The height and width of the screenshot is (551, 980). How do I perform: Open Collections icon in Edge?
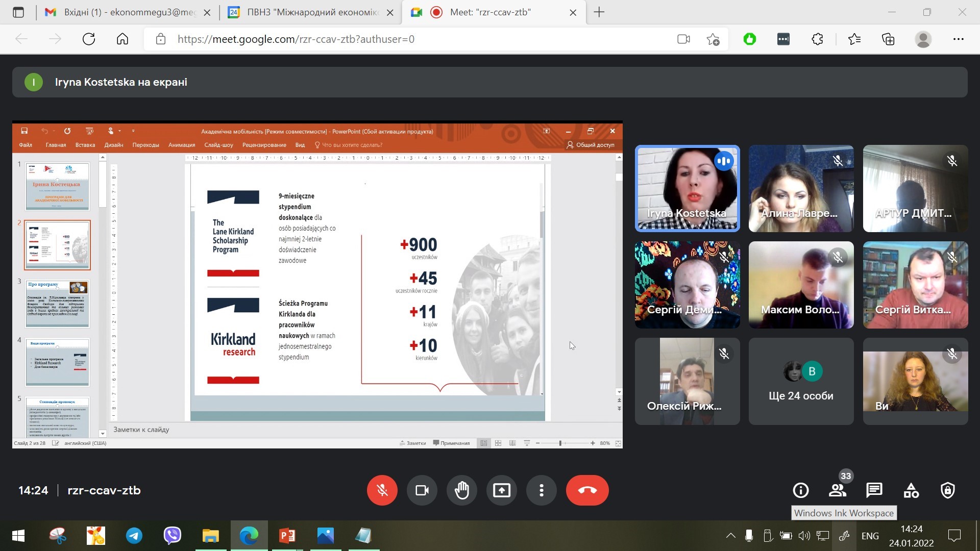pos(888,39)
